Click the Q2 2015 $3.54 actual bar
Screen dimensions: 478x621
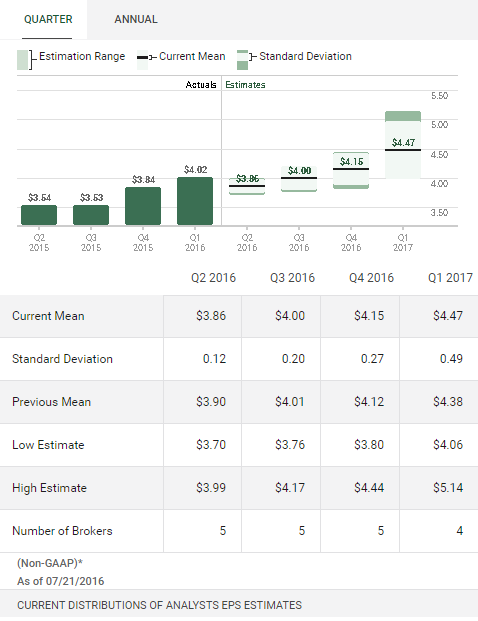39,215
